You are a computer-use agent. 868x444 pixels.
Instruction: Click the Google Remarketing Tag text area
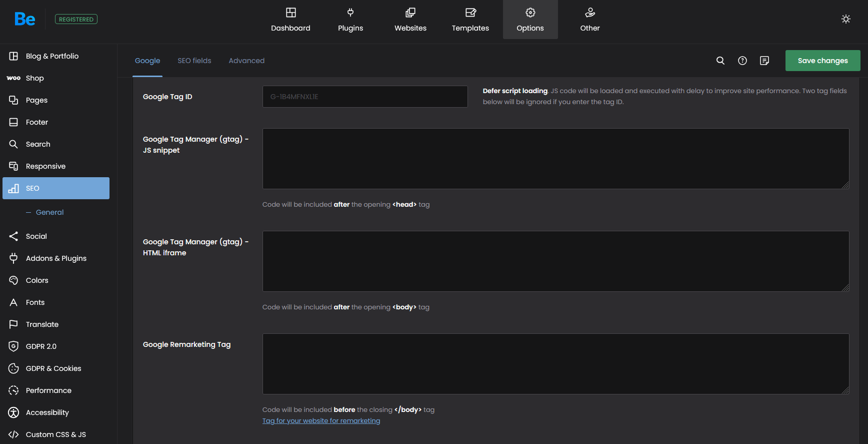(x=555, y=364)
